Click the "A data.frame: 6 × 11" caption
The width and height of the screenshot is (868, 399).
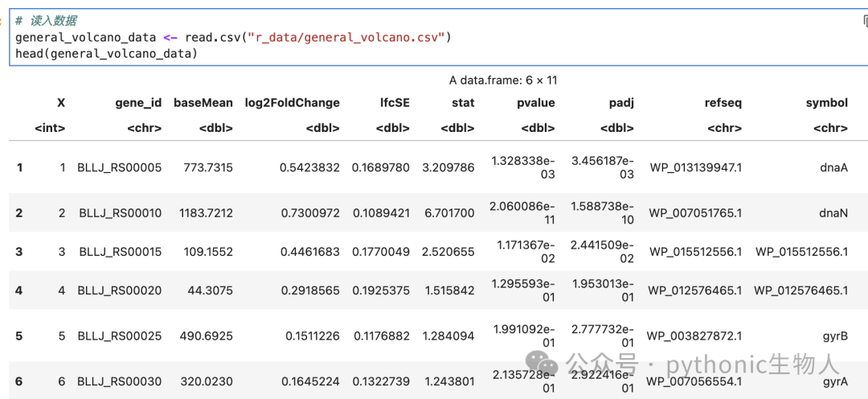[x=503, y=80]
